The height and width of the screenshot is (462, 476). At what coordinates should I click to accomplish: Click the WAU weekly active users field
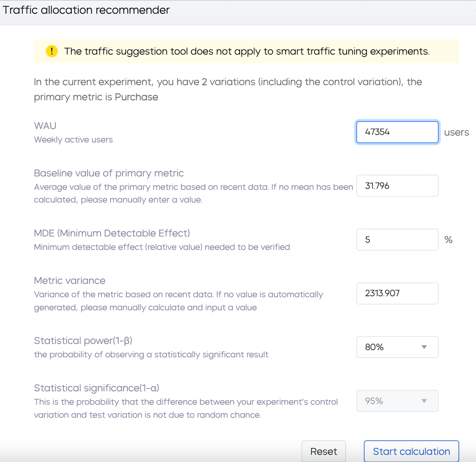click(397, 132)
